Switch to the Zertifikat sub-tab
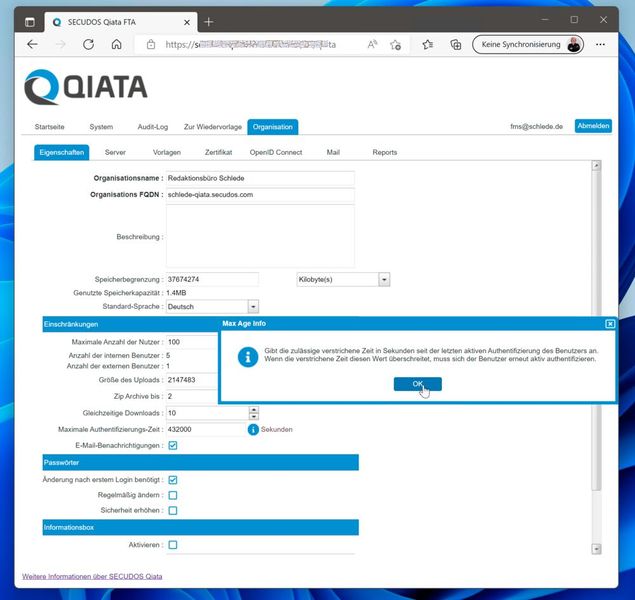 tap(218, 152)
